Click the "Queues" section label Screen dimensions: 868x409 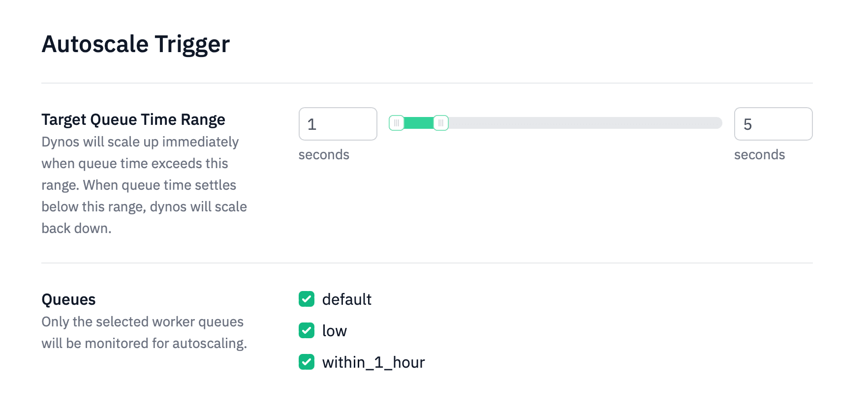pyautogui.click(x=68, y=299)
